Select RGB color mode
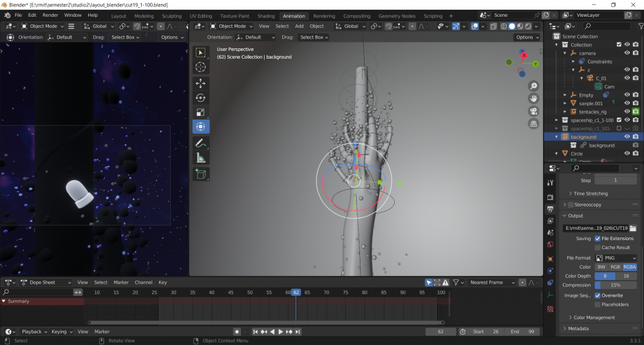The image size is (644, 345). coord(615,267)
